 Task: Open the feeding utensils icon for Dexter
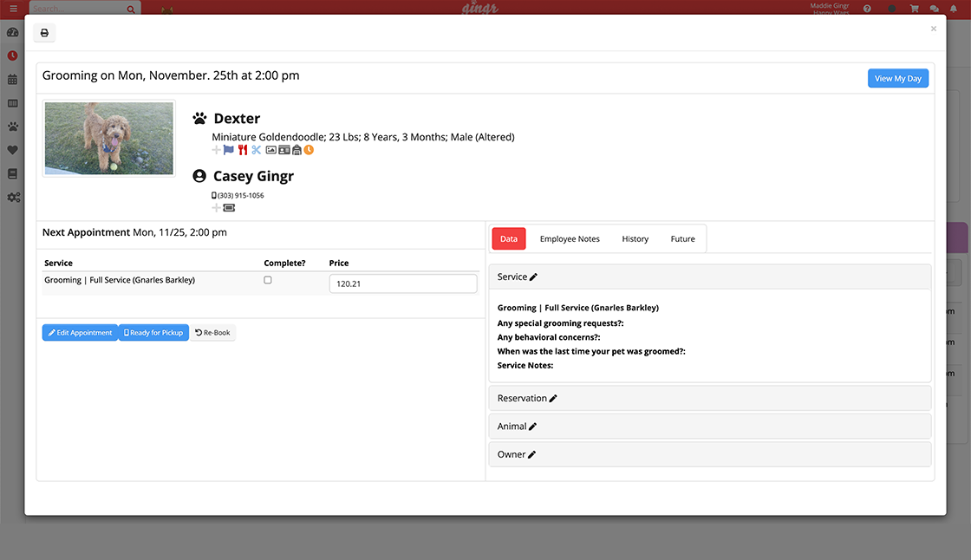tap(243, 150)
